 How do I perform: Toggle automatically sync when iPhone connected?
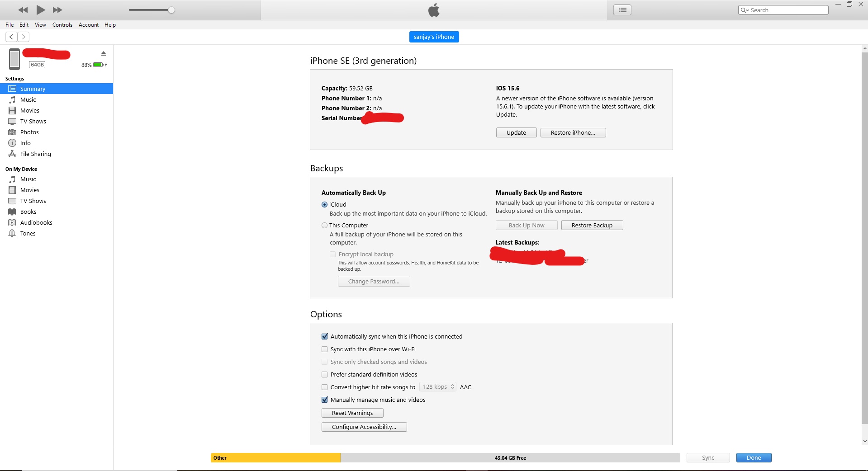pos(324,336)
